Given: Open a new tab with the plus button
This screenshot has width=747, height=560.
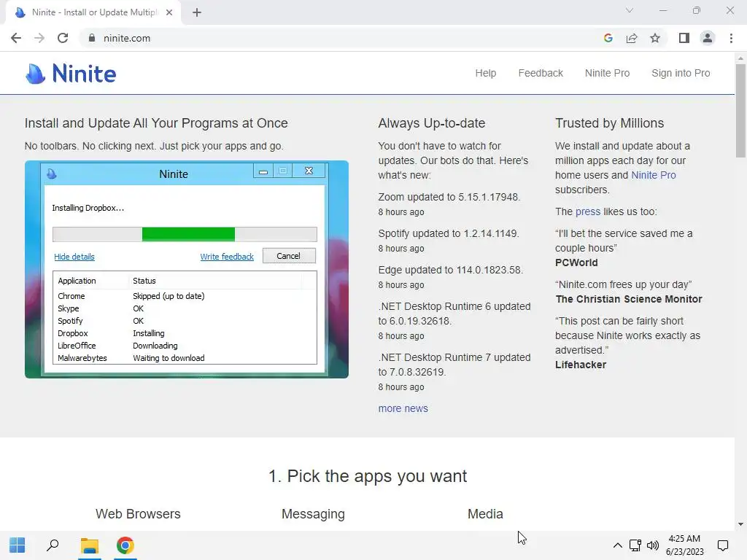Looking at the screenshot, I should [197, 12].
